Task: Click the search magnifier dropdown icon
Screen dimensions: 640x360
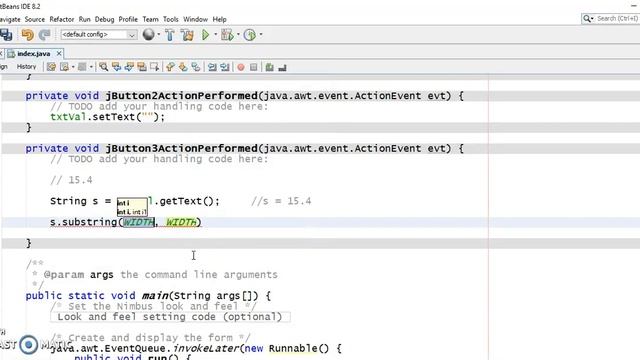Action: click(588, 19)
